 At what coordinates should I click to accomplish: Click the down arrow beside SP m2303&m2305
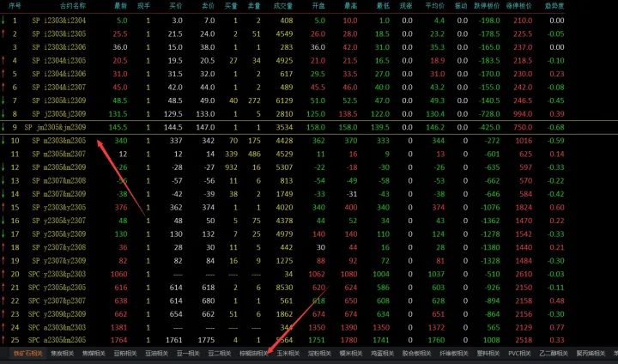(4, 140)
